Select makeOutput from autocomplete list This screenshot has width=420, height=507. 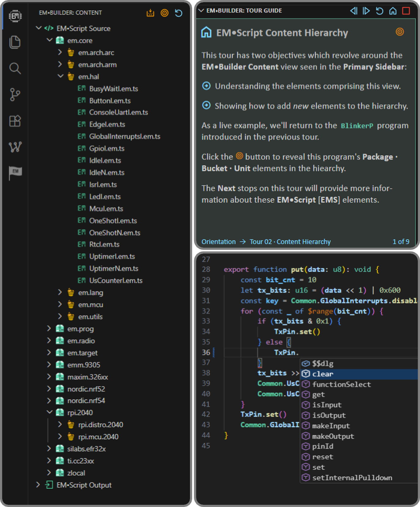[333, 436]
